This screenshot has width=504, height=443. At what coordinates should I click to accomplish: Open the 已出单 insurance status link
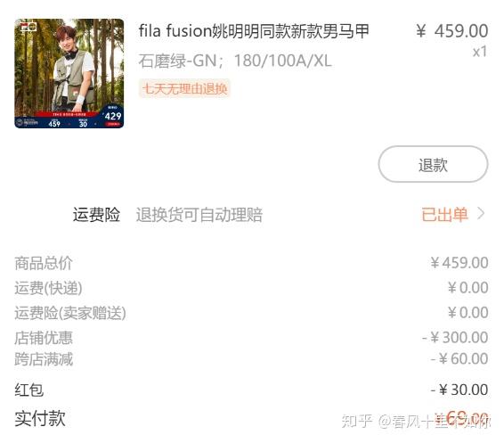coord(444,215)
